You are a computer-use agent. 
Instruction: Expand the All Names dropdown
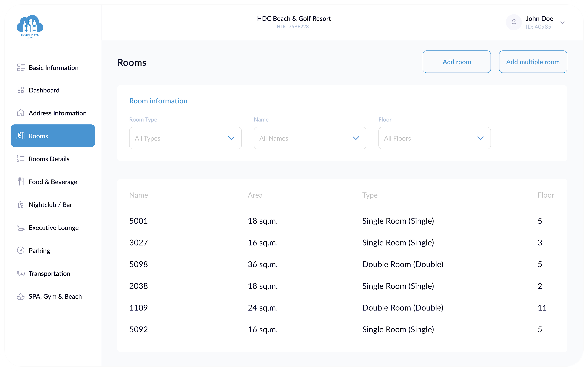point(310,138)
